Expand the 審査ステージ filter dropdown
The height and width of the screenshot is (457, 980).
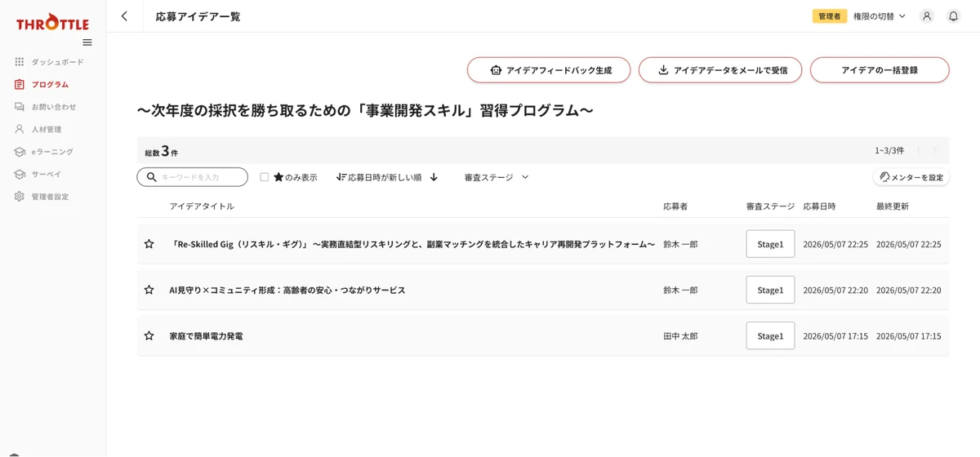(497, 177)
